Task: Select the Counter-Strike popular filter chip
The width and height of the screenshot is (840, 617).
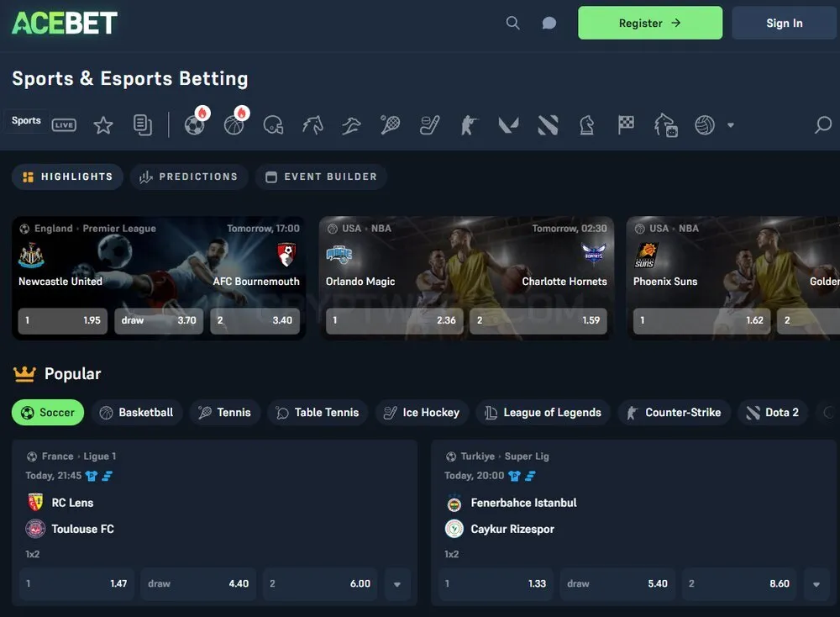Action: pos(674,412)
